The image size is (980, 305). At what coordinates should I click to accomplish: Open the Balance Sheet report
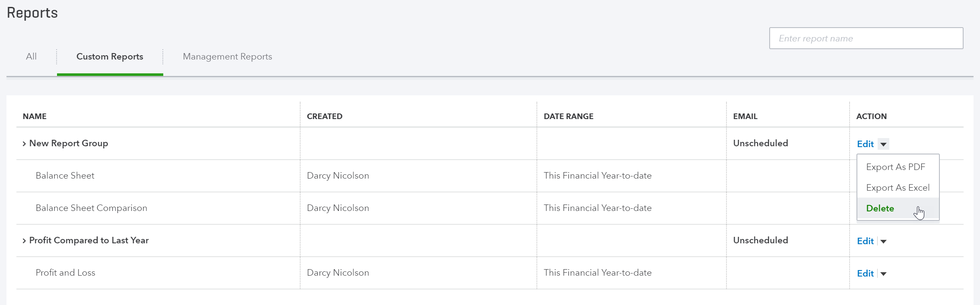coord(65,176)
